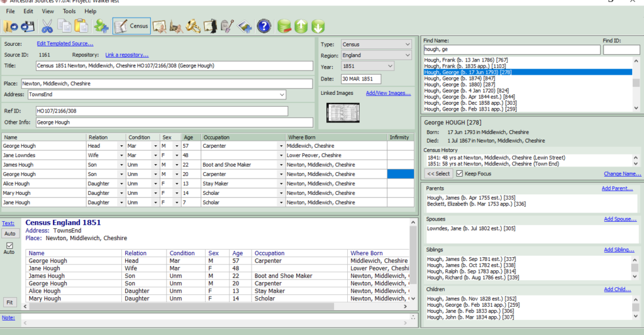Click the Text: link label
The width and height of the screenshot is (644, 335).
pyautogui.click(x=8, y=223)
